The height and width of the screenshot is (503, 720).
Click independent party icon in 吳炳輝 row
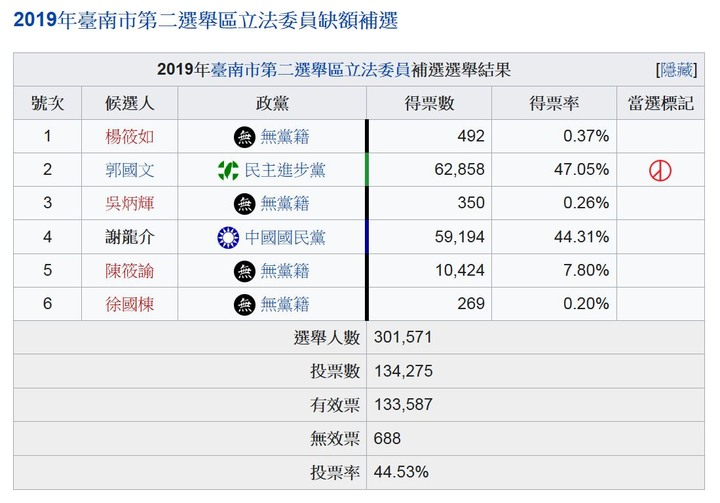(x=244, y=204)
